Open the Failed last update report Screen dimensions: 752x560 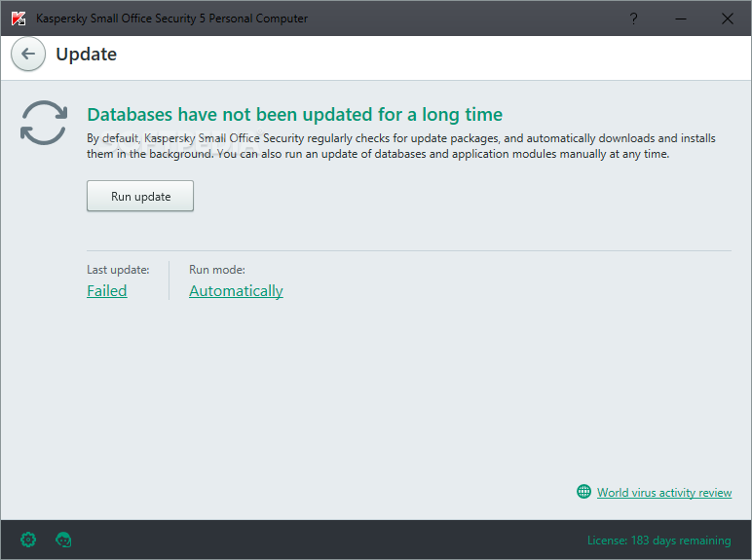pyautogui.click(x=107, y=290)
